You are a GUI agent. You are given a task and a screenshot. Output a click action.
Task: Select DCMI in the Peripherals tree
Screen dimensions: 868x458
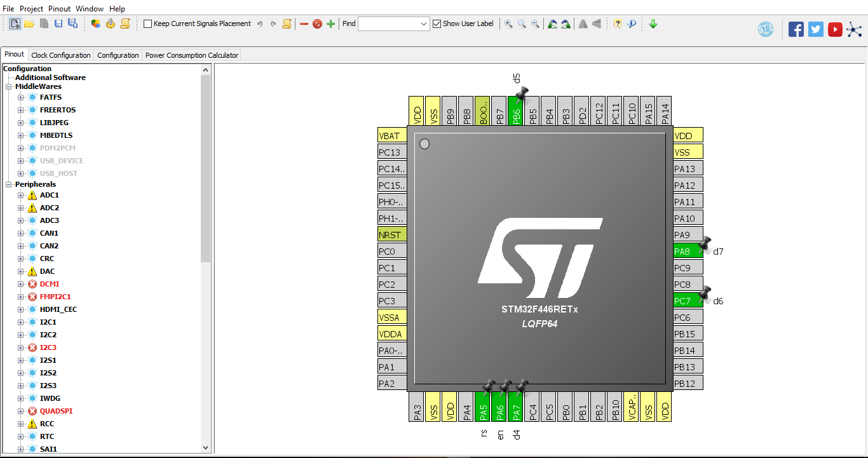coord(50,284)
